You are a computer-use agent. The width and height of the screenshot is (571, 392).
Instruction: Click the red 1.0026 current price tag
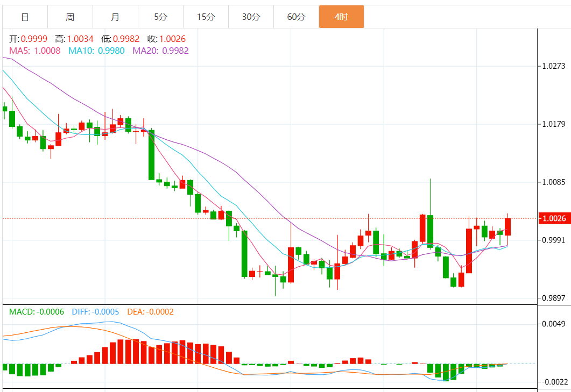click(x=554, y=218)
